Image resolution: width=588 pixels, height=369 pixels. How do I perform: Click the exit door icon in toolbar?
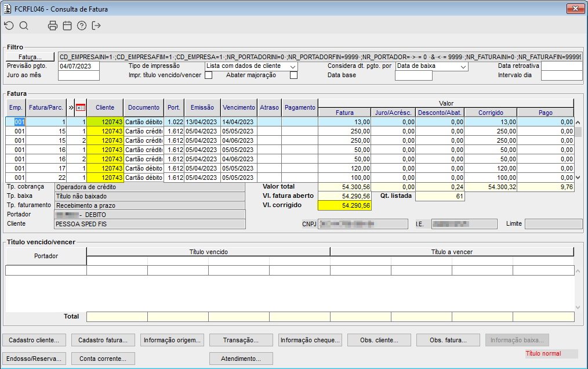(x=96, y=26)
